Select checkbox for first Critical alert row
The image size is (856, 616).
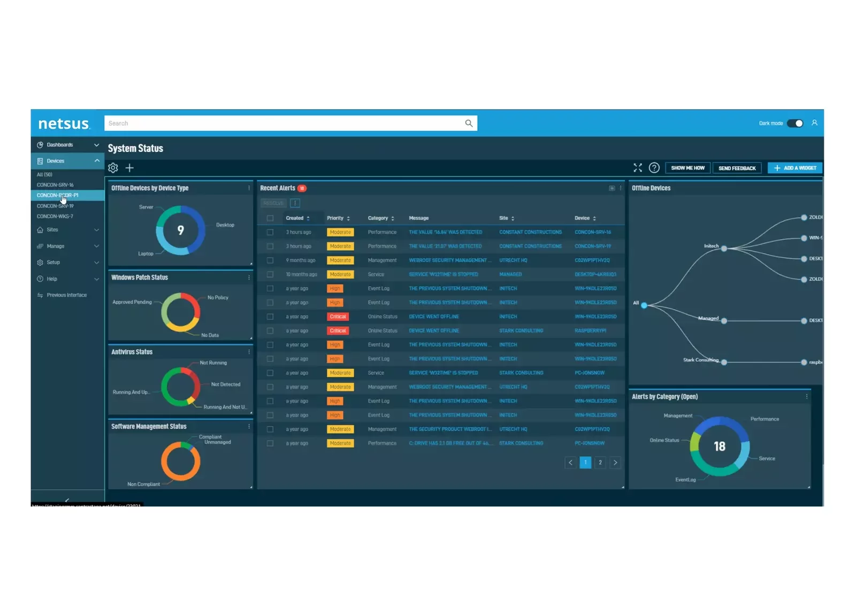(270, 317)
